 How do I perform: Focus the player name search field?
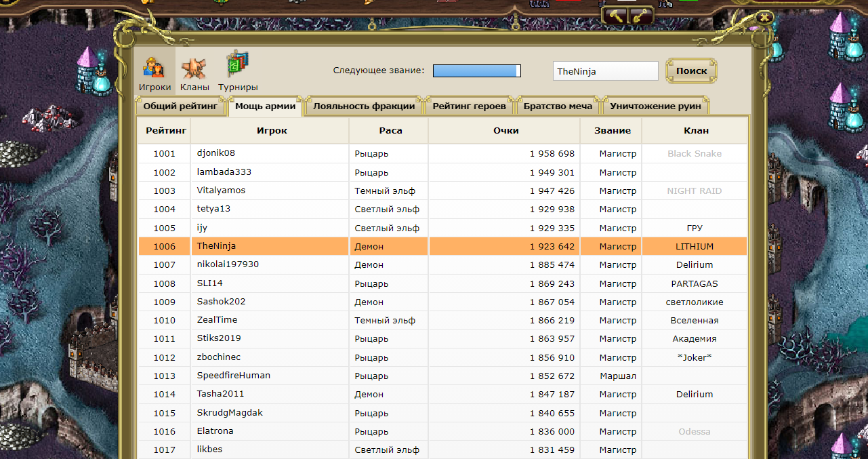pos(605,71)
